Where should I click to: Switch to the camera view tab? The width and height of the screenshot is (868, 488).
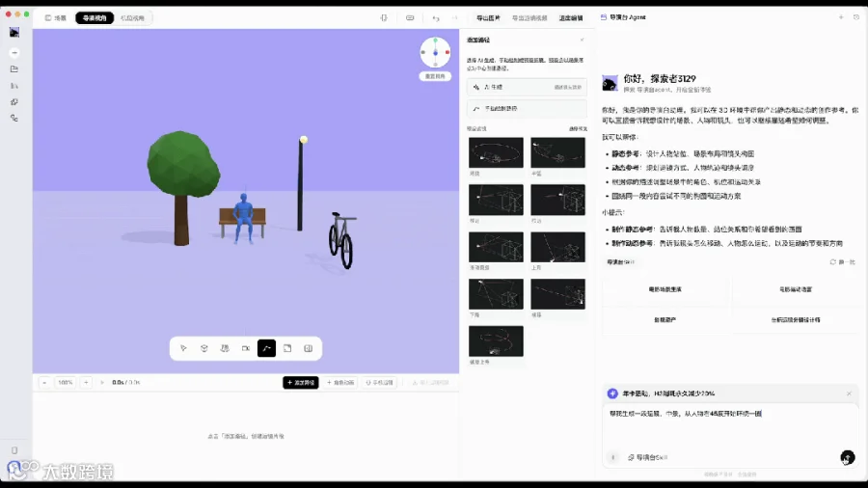132,17
